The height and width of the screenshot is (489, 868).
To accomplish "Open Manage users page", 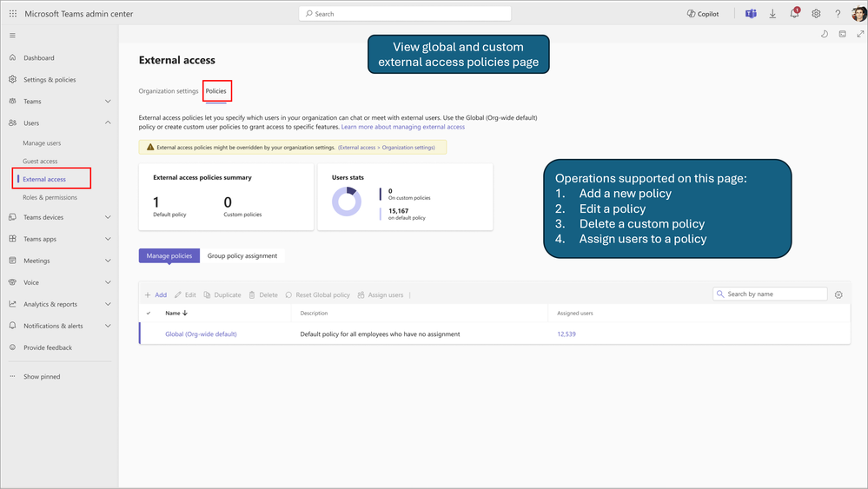I will tap(42, 143).
